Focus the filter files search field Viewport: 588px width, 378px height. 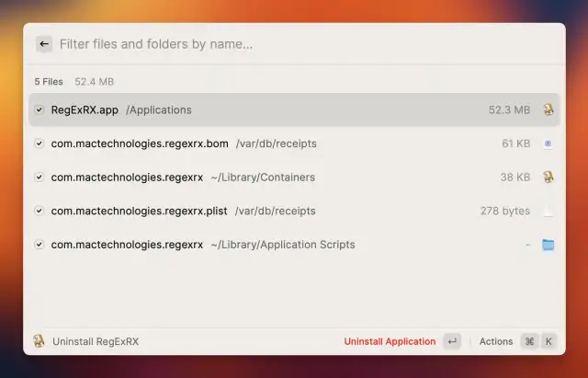pyautogui.click(x=303, y=44)
